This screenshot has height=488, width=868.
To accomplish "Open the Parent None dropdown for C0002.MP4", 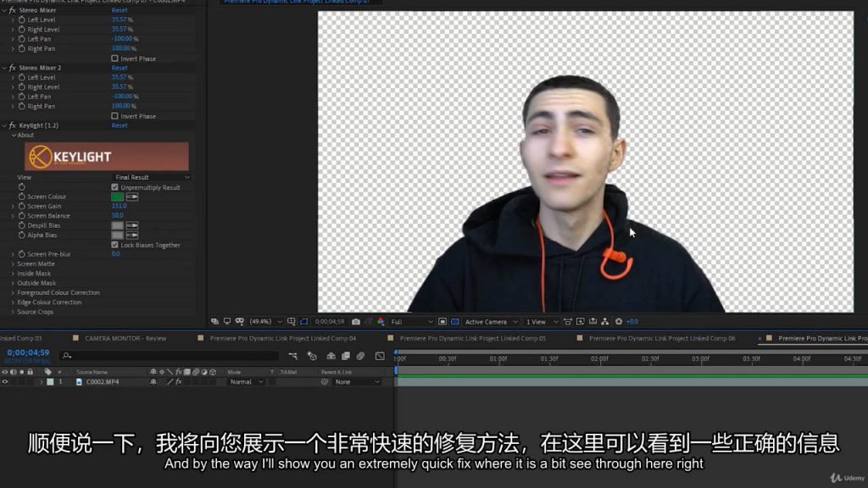I will coord(357,382).
